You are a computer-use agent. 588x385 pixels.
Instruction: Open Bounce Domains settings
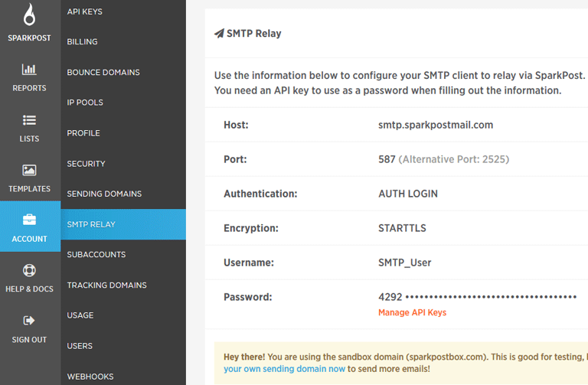pyautogui.click(x=103, y=73)
